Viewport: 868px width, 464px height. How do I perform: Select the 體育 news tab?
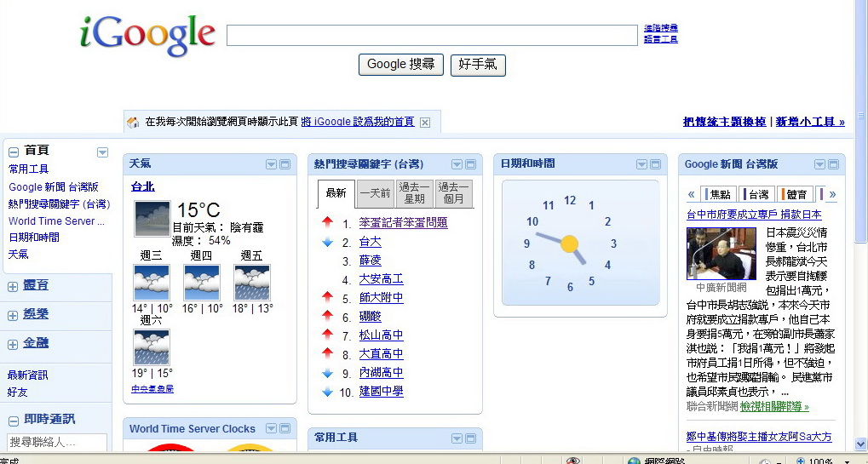click(x=794, y=194)
